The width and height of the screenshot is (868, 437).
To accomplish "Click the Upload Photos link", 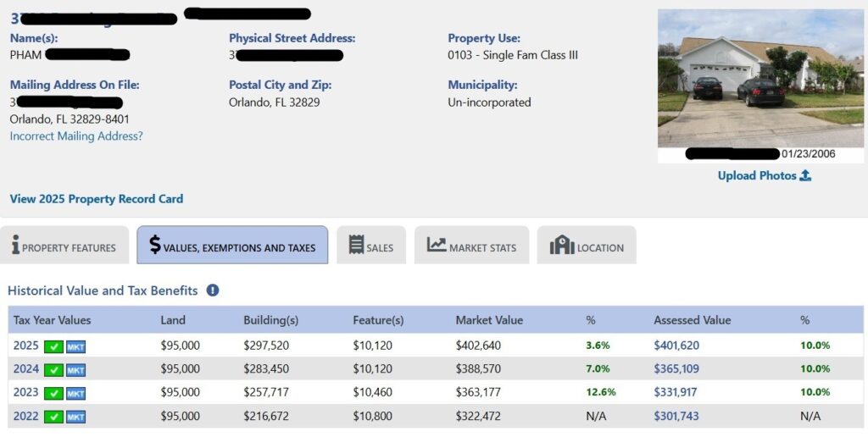I will pyautogui.click(x=764, y=175).
